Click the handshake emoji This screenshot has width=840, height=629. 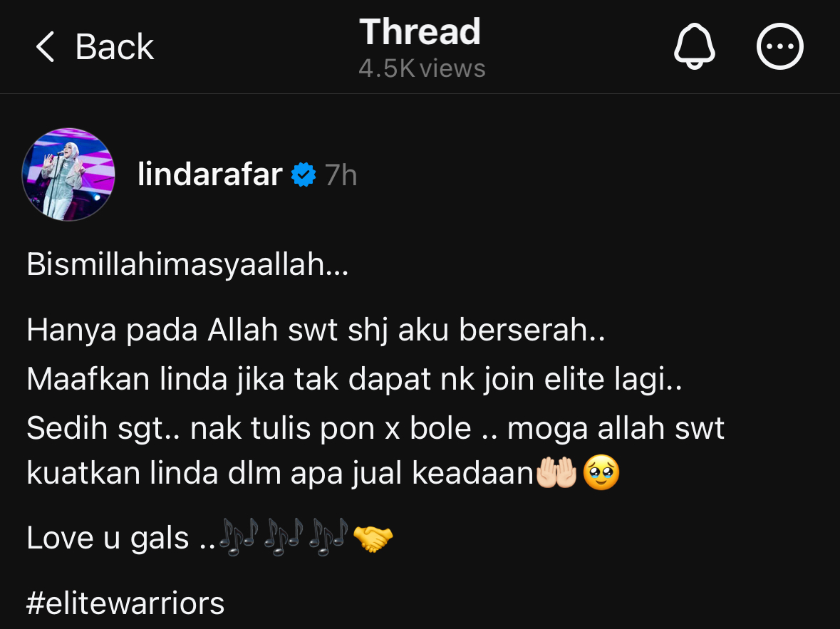(x=373, y=538)
